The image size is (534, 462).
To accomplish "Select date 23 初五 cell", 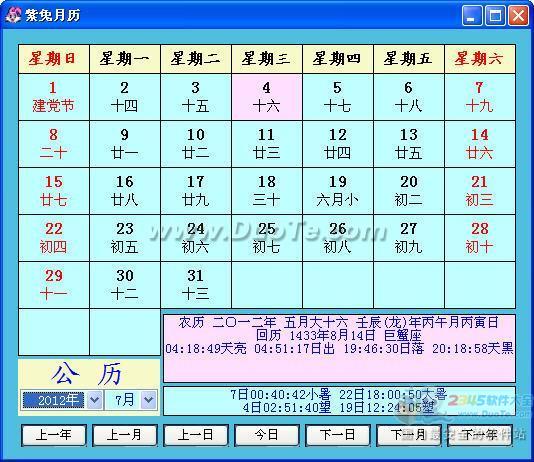I will (x=125, y=238).
